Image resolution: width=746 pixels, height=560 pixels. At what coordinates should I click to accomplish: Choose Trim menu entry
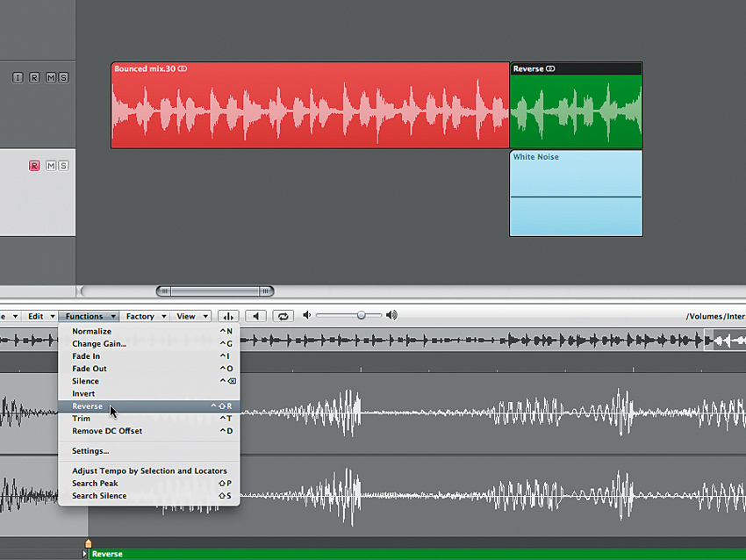149,418
